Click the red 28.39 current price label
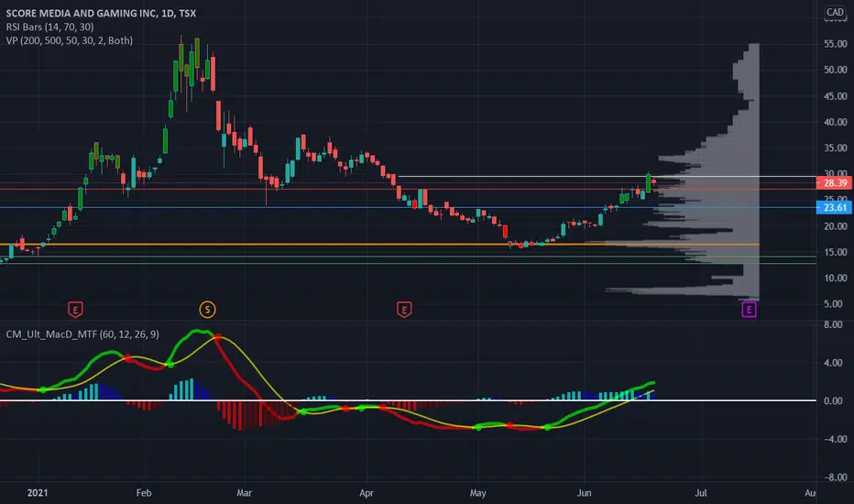854x504 pixels. click(x=835, y=183)
